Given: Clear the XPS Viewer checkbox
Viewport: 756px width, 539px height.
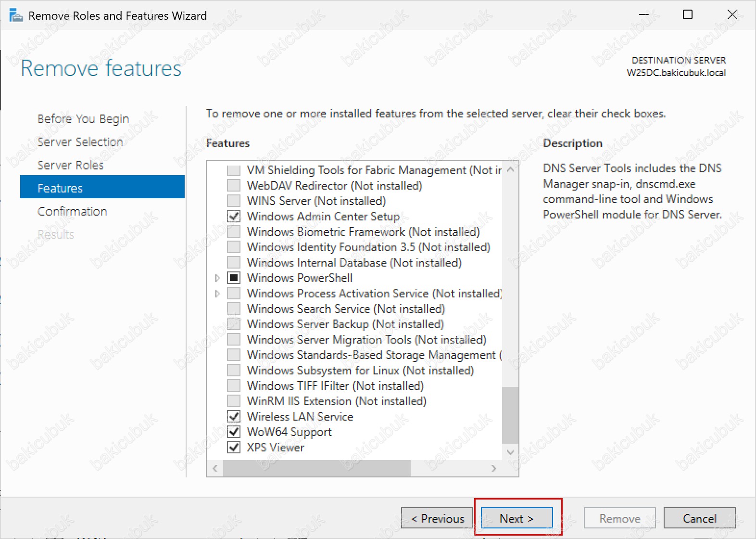Looking at the screenshot, I should tap(234, 448).
